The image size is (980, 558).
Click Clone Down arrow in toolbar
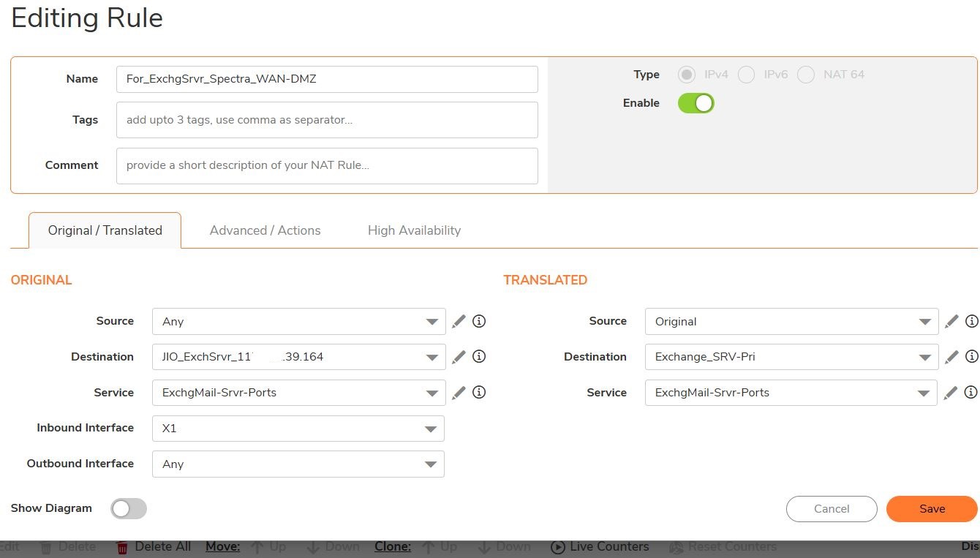[x=484, y=547]
